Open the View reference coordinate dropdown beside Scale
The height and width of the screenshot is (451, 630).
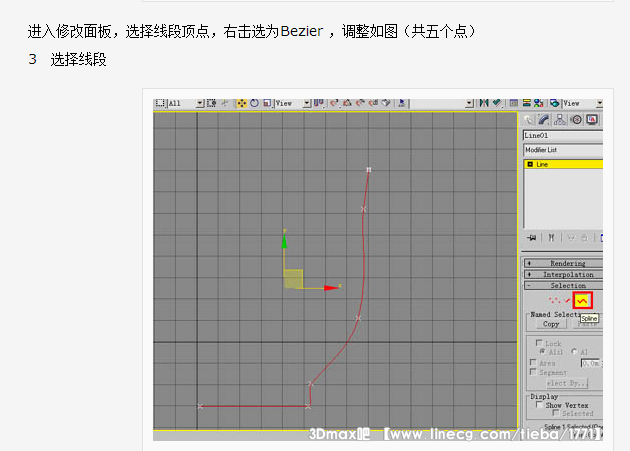pos(307,104)
